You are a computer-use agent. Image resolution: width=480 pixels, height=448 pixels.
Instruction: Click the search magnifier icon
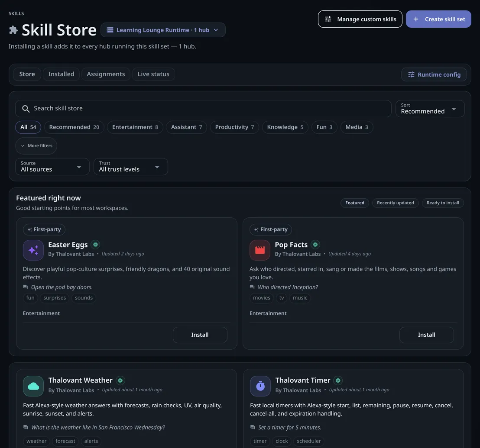[x=26, y=109]
